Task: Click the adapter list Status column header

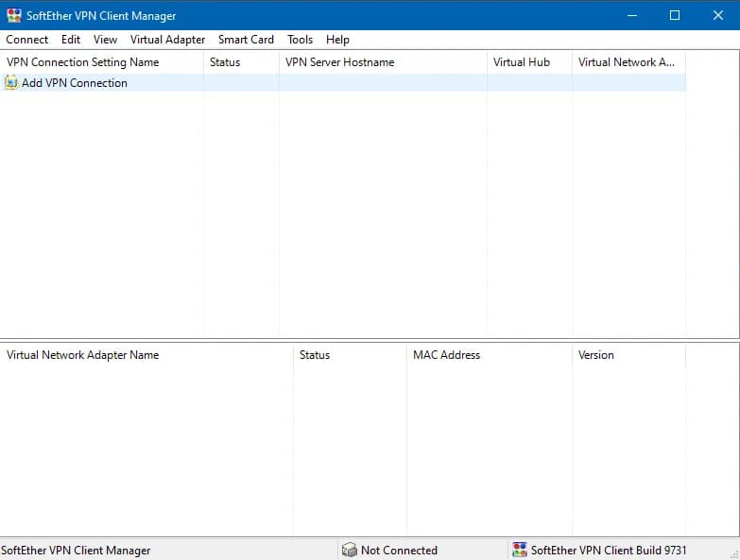Action: 350,355
